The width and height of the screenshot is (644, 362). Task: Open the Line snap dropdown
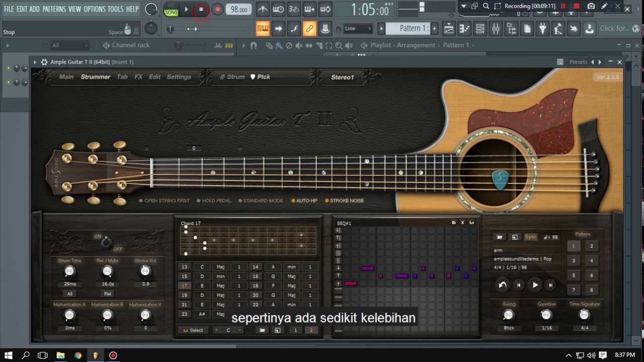[358, 29]
